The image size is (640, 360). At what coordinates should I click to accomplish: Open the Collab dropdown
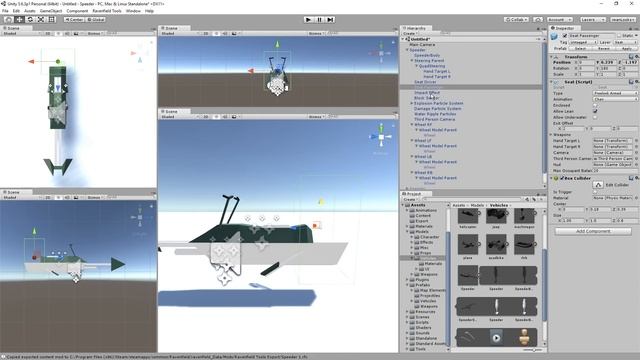pos(516,20)
